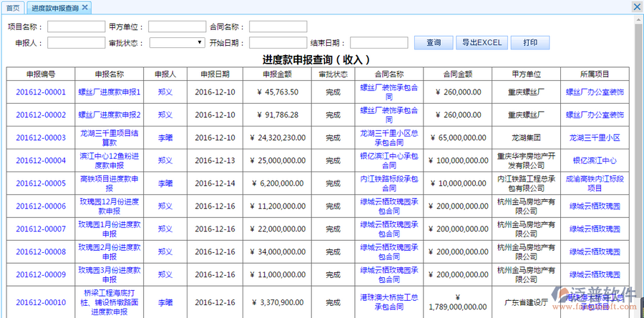
Task: Focus the 申报人 input field
Action: 76,43
